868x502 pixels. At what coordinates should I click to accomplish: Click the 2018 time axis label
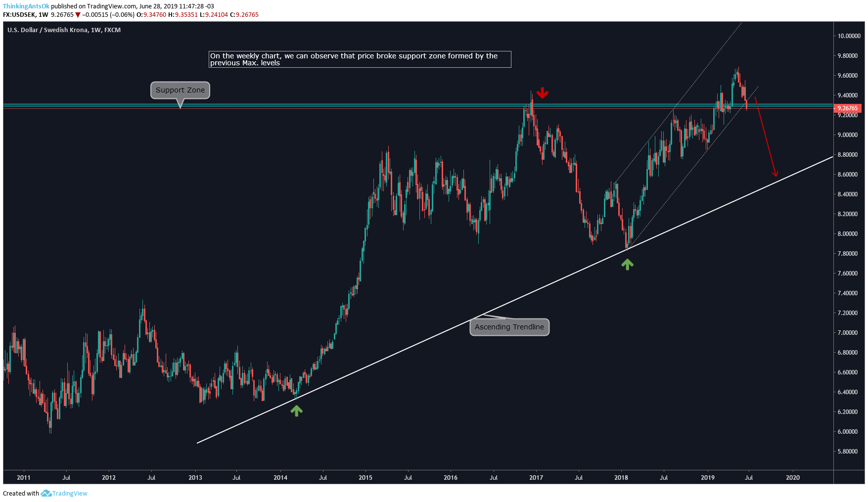point(621,478)
